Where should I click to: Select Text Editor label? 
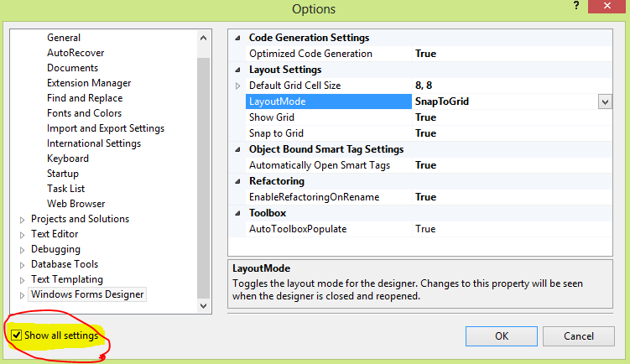pos(55,234)
